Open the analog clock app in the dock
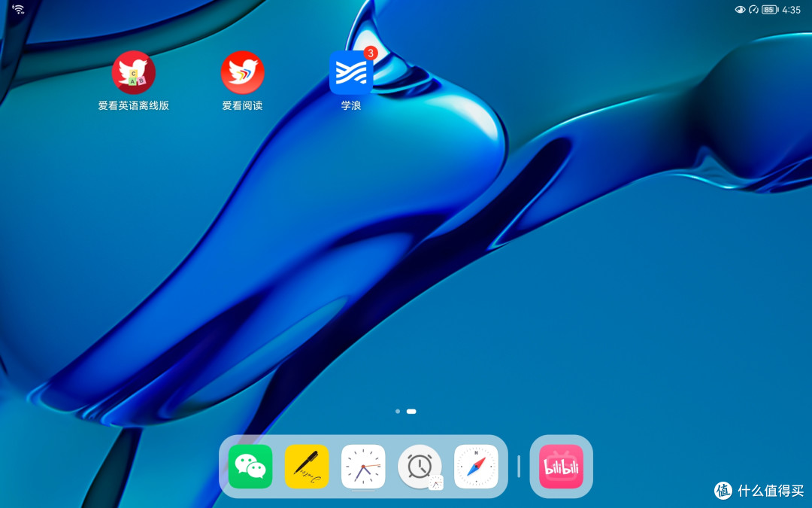 click(x=363, y=467)
